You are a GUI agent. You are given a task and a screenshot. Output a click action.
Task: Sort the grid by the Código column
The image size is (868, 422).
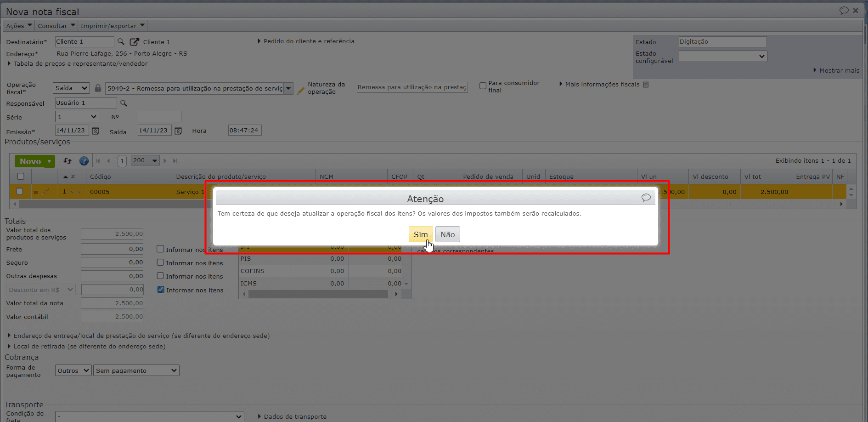pyautogui.click(x=101, y=177)
